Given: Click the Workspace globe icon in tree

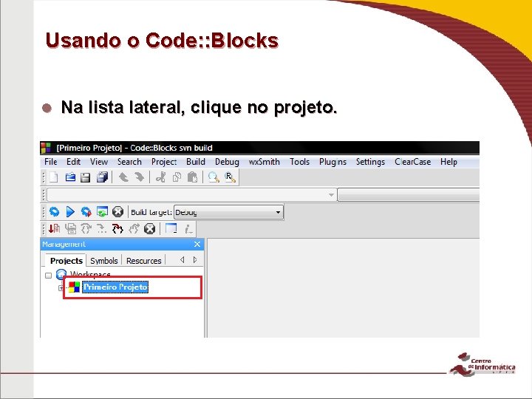Looking at the screenshot, I should (x=61, y=273).
